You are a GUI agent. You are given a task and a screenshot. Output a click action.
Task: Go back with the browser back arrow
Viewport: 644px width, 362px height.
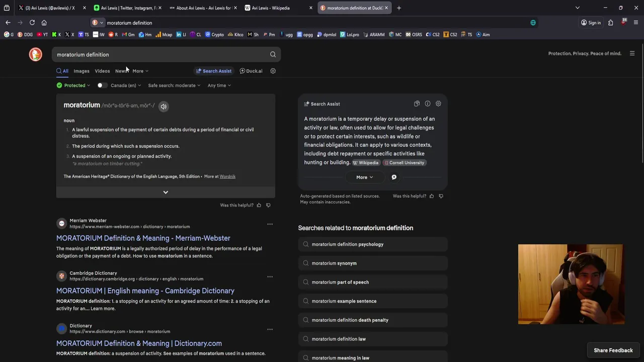click(8, 23)
